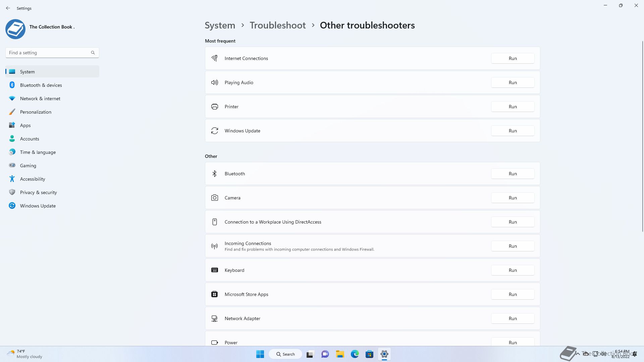Run the Printer troubleshooter
Viewport: 644px width, 362px height.
click(513, 107)
